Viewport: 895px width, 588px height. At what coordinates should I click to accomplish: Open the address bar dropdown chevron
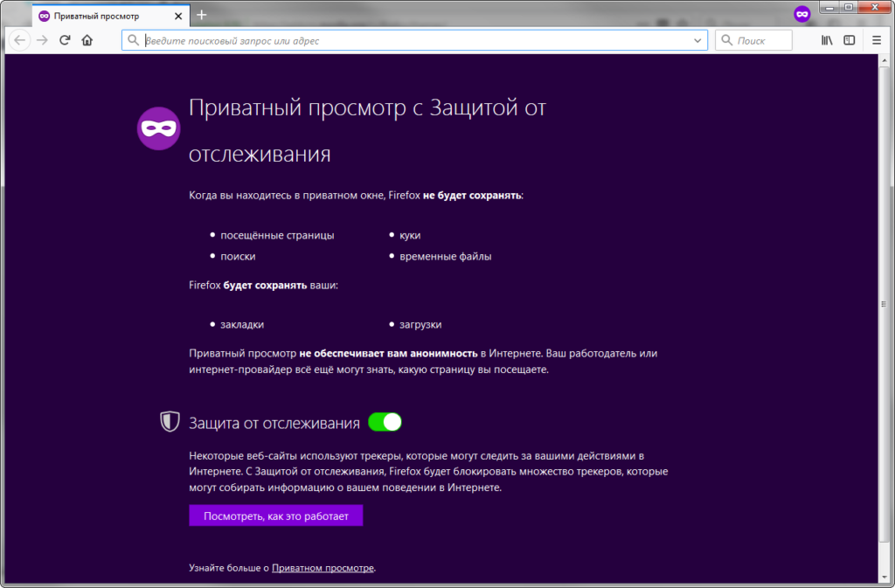click(x=697, y=39)
